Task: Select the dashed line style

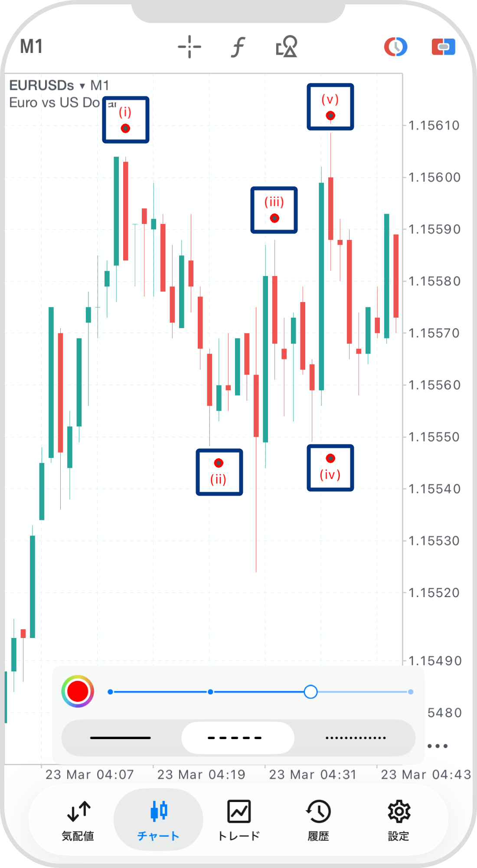Action: (x=238, y=738)
